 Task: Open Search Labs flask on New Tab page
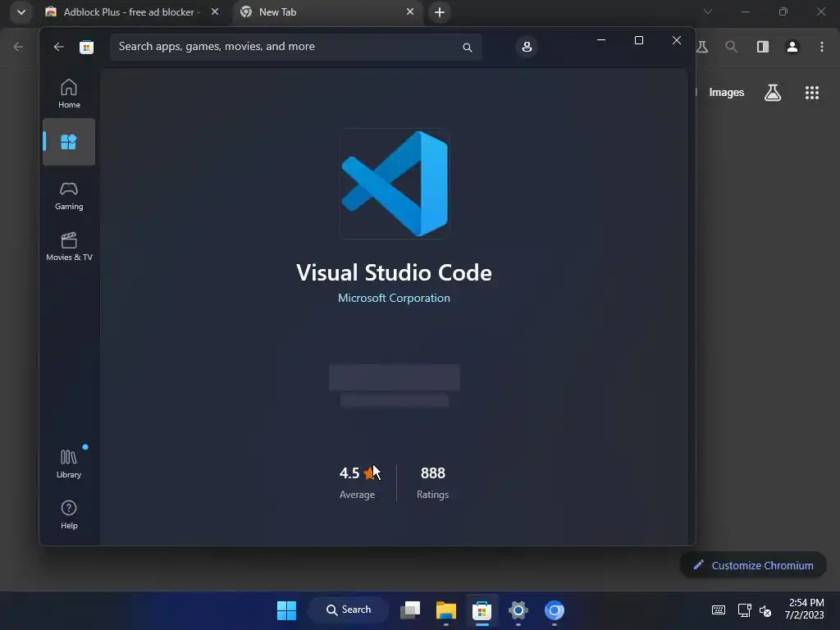[x=773, y=93]
